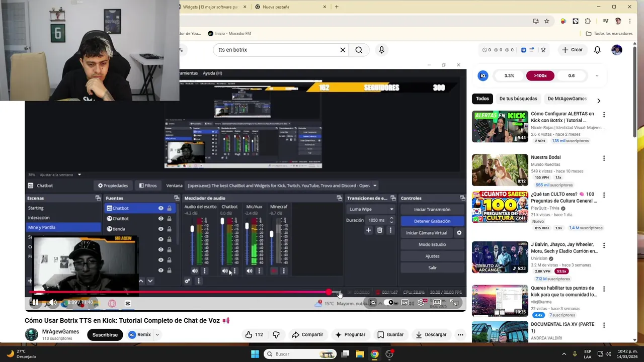Expand the vidIQ score panel chevron
The width and height of the screenshot is (644, 362).
(x=597, y=75)
